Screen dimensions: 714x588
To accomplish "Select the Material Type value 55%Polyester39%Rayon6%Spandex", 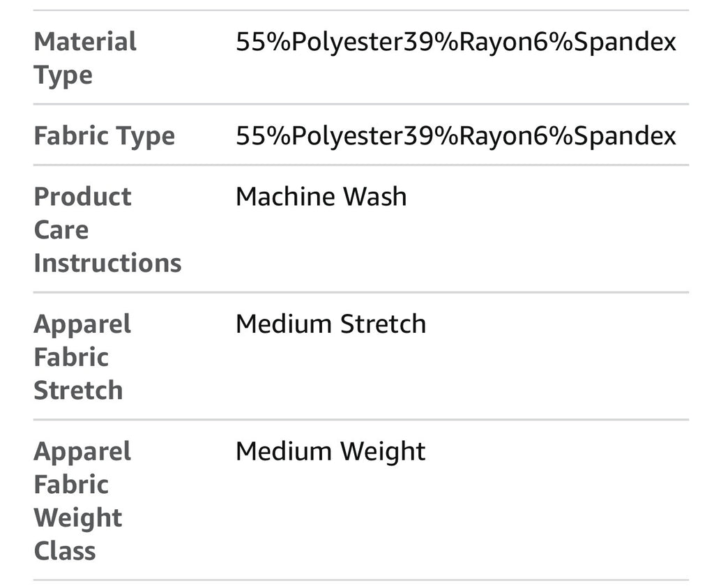I will click(456, 43).
